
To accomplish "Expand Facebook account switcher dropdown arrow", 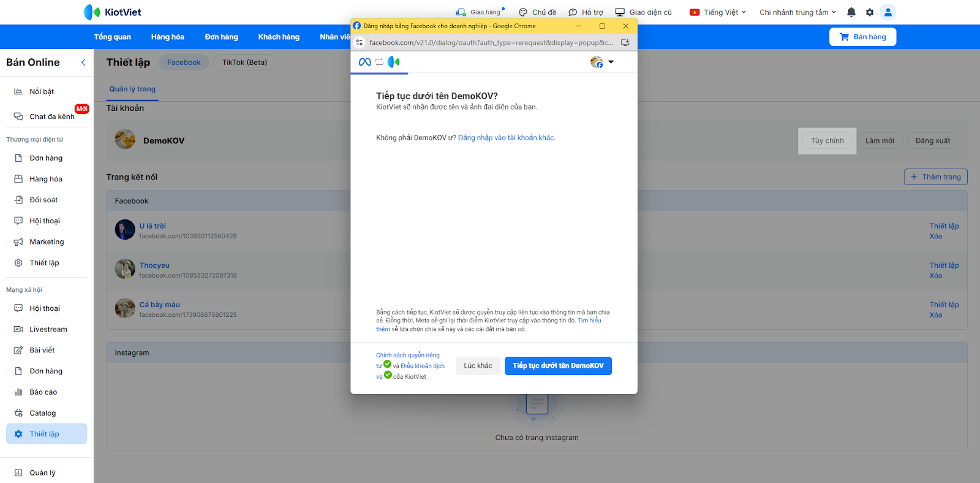I will tap(611, 62).
